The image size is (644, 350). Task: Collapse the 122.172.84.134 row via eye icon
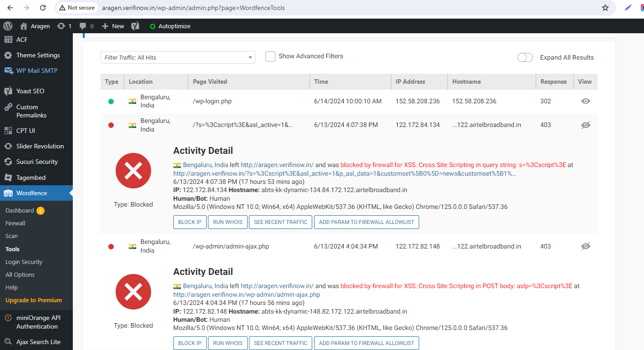pyautogui.click(x=586, y=125)
